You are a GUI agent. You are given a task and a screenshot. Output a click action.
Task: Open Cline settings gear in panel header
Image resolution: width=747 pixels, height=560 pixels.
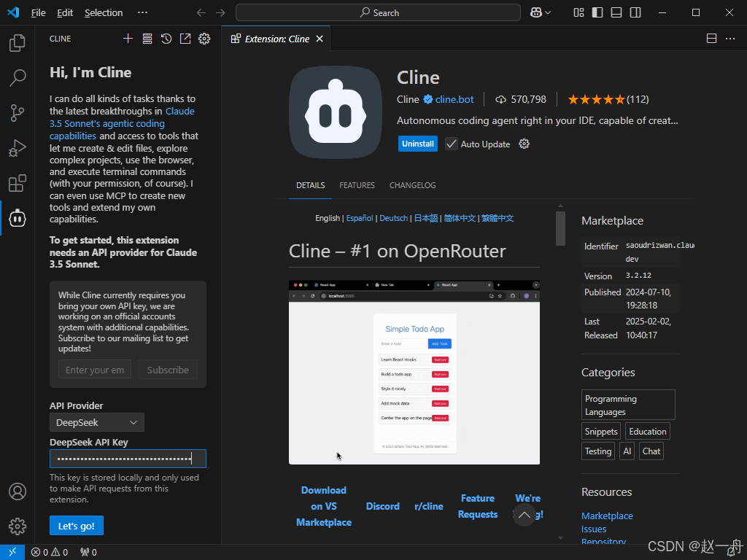coord(204,39)
